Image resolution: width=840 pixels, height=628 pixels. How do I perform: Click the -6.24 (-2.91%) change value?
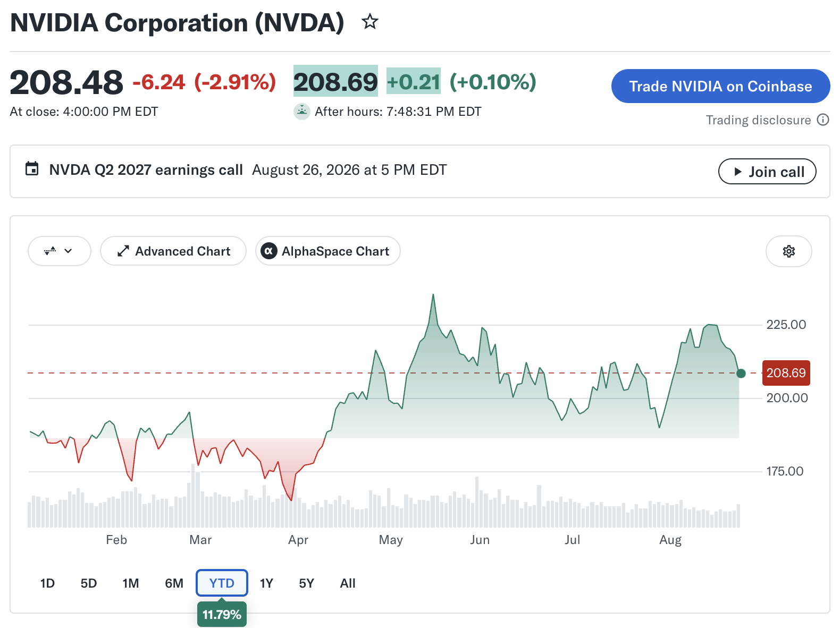point(204,82)
